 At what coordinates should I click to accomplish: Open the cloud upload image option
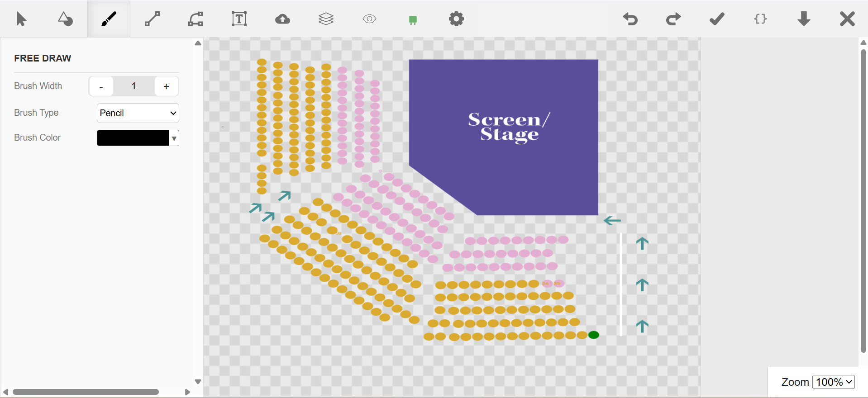[282, 19]
